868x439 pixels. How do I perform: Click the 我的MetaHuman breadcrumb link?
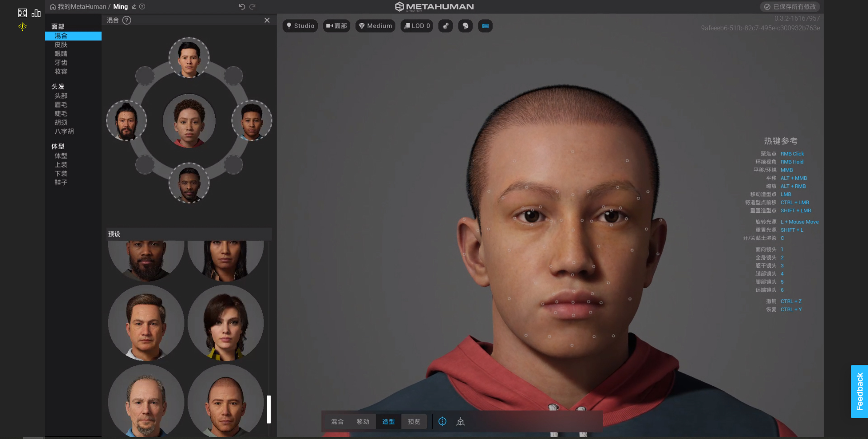click(82, 7)
